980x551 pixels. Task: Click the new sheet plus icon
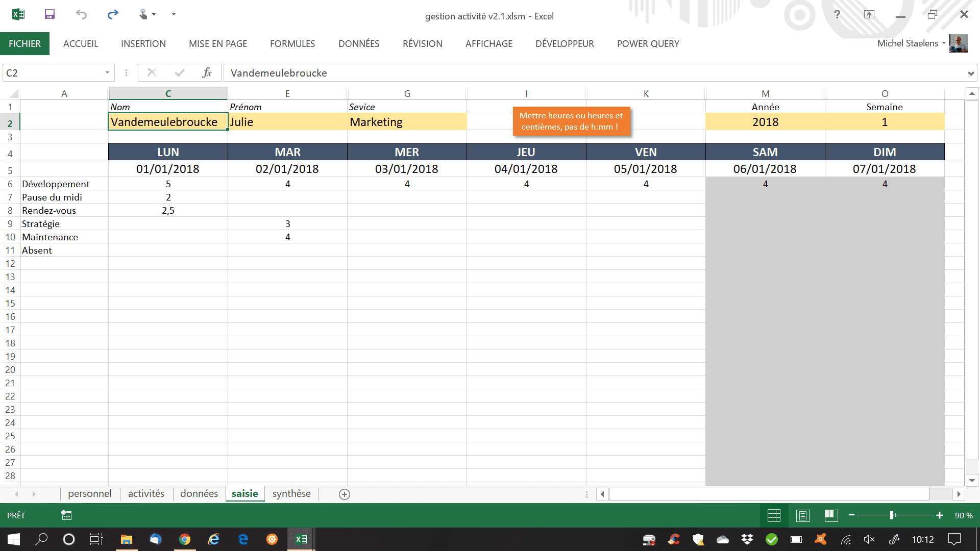[345, 494]
